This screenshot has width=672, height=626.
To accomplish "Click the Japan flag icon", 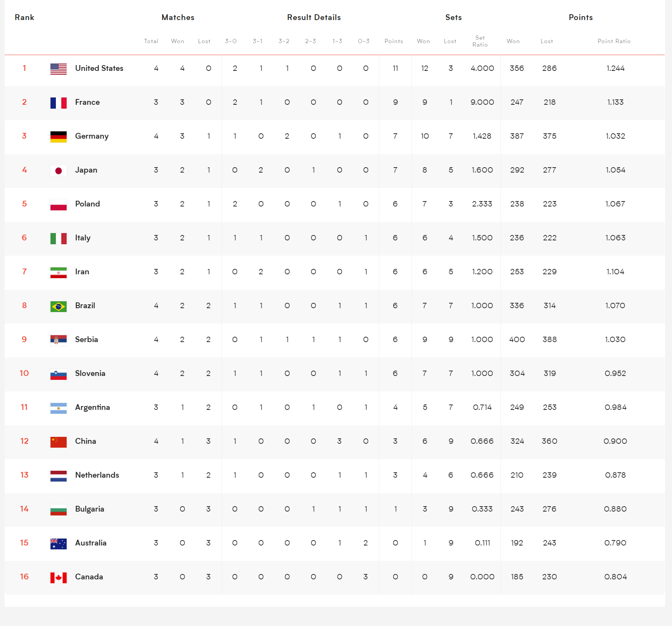I will tap(59, 171).
